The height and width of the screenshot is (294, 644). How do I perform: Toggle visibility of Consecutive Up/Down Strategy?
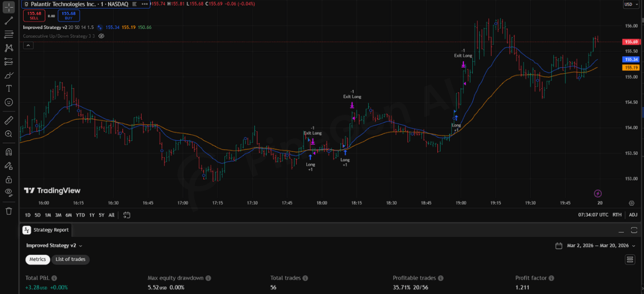point(101,36)
